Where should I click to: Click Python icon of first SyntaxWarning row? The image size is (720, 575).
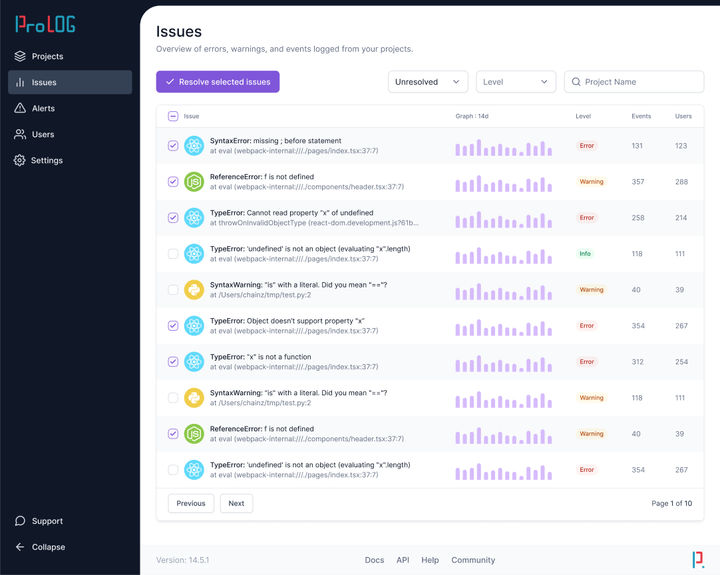tap(194, 290)
